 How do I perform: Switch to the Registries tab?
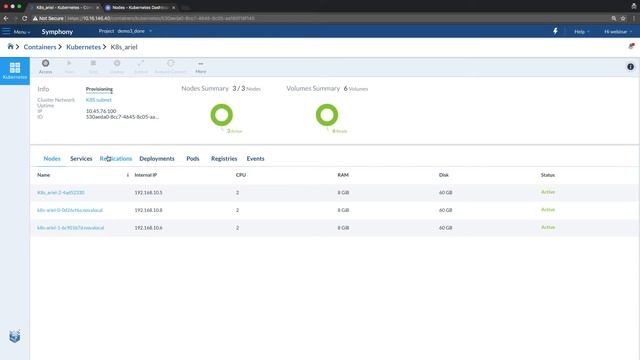(x=224, y=158)
